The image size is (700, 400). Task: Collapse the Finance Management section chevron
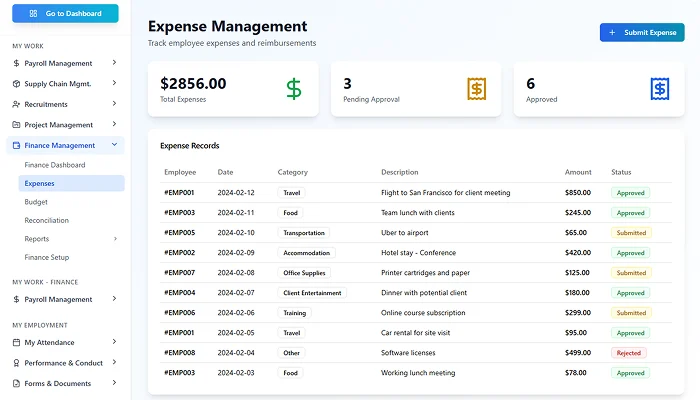coord(114,145)
